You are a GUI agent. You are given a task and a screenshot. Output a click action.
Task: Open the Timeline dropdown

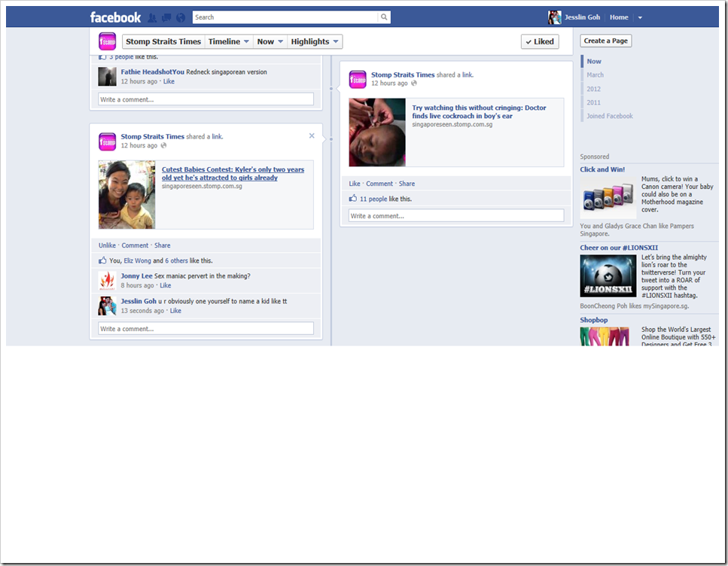tap(228, 42)
